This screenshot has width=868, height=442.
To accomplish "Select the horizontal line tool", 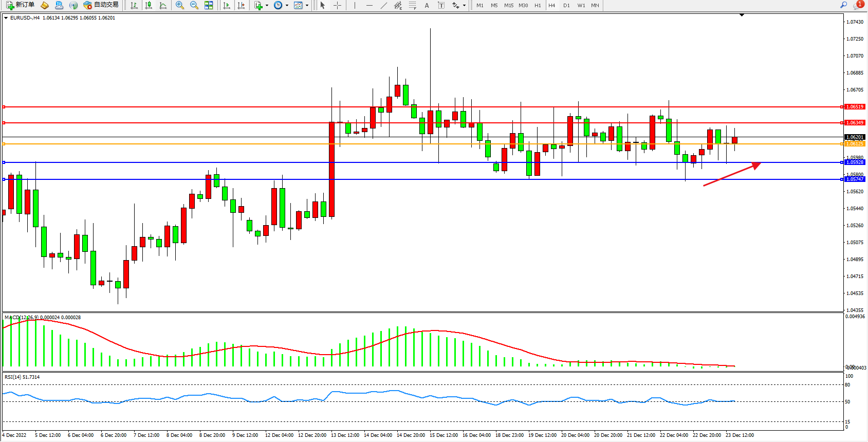I will (x=369, y=5).
